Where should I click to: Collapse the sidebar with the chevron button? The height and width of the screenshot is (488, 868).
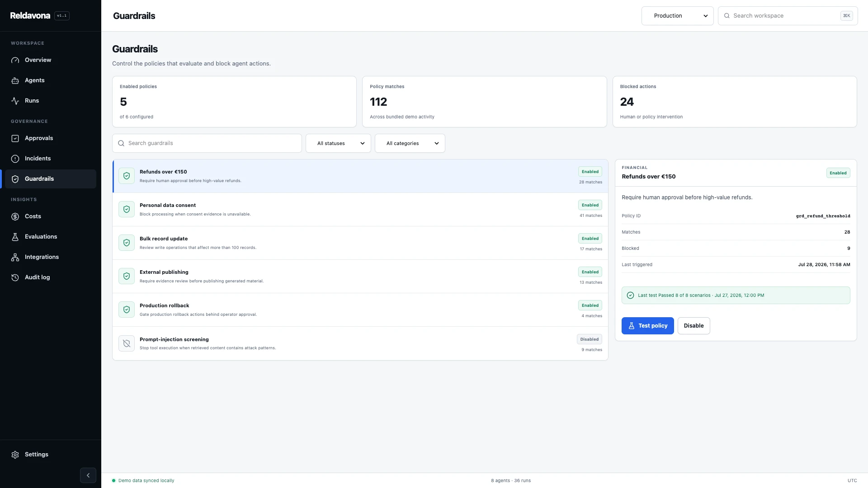(88, 475)
